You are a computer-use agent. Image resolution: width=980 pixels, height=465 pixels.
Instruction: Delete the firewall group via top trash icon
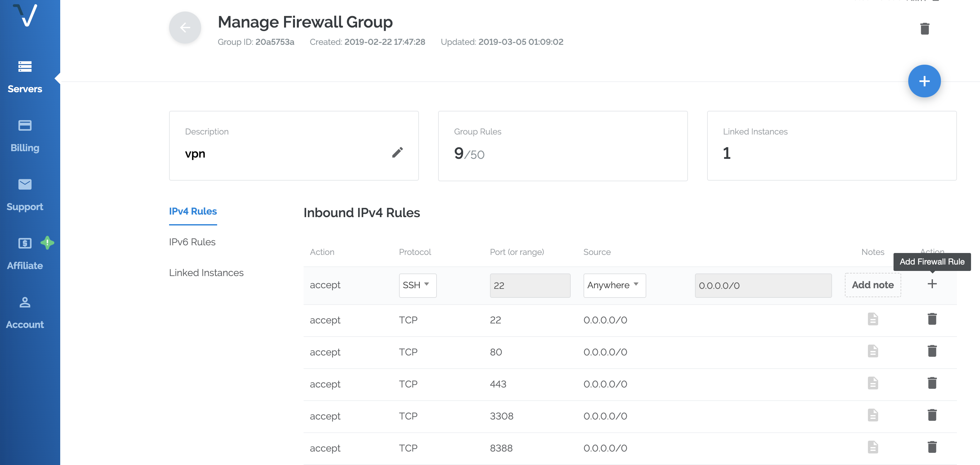tap(925, 29)
